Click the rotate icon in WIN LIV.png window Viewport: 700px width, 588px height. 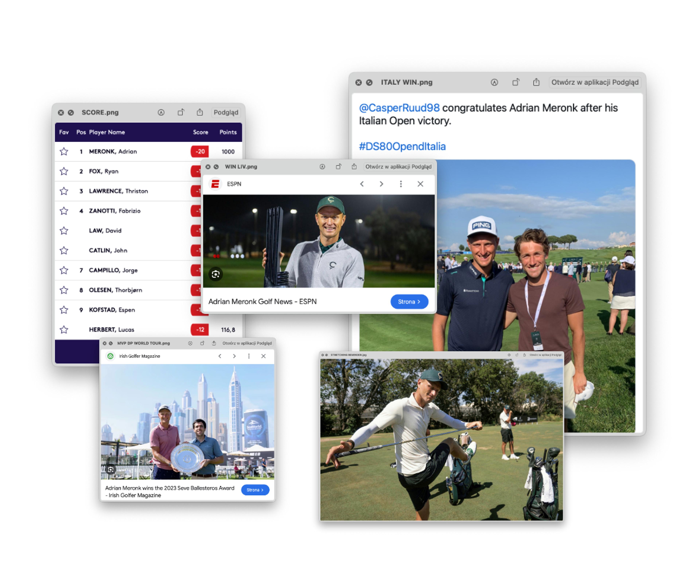click(x=338, y=167)
